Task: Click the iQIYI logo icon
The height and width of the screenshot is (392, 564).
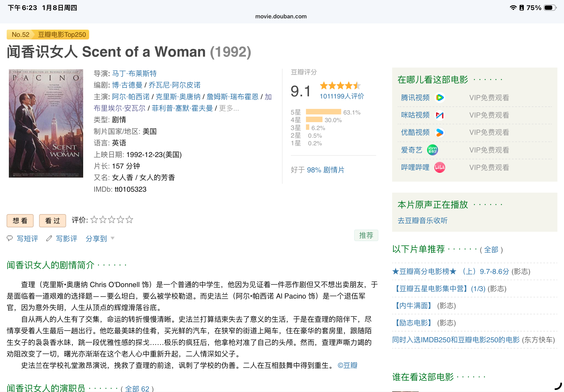Action: (432, 150)
